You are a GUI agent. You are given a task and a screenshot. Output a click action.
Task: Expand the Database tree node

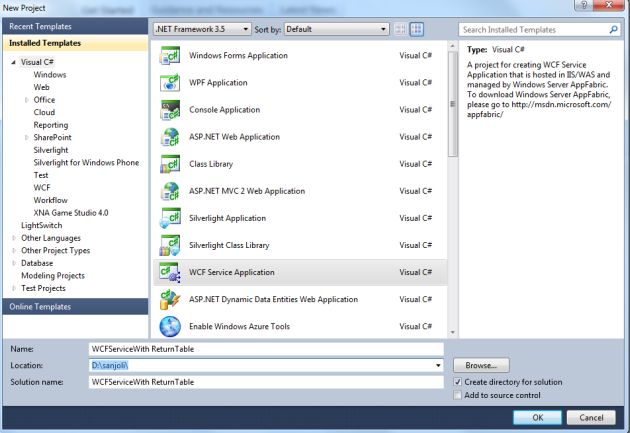pos(14,263)
